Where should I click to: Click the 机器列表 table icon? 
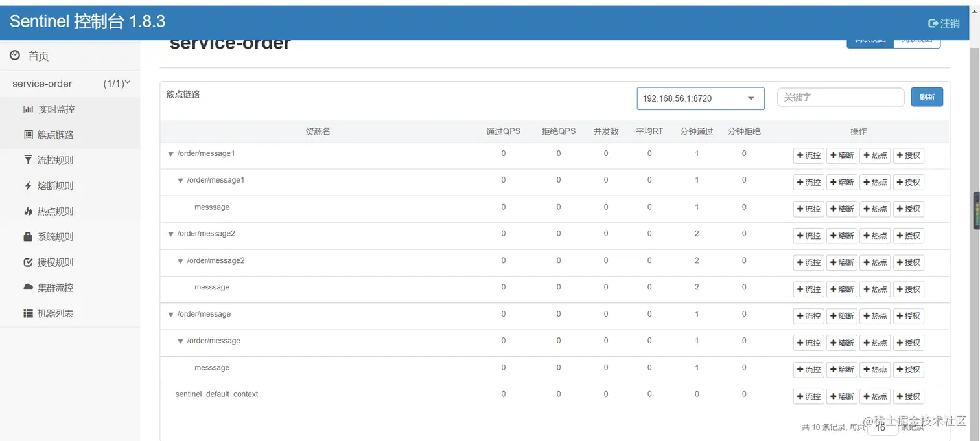(28, 313)
